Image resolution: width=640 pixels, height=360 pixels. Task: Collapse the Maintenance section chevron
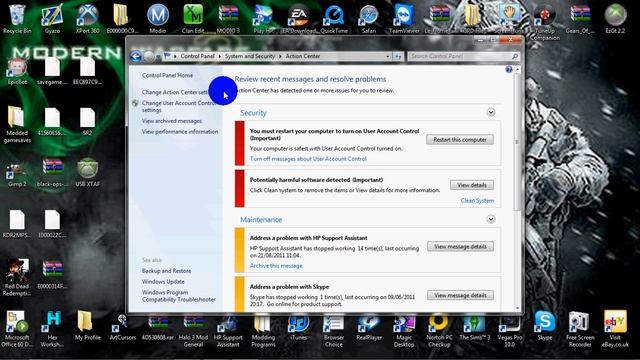(491, 219)
